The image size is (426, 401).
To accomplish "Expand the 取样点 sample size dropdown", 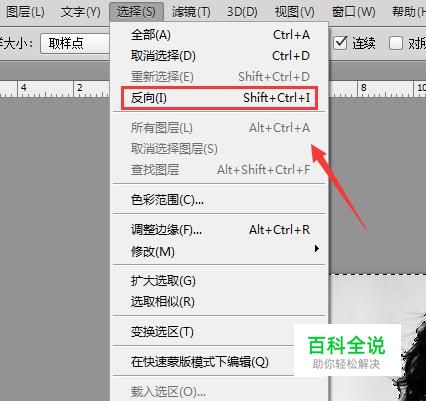I will pos(75,43).
